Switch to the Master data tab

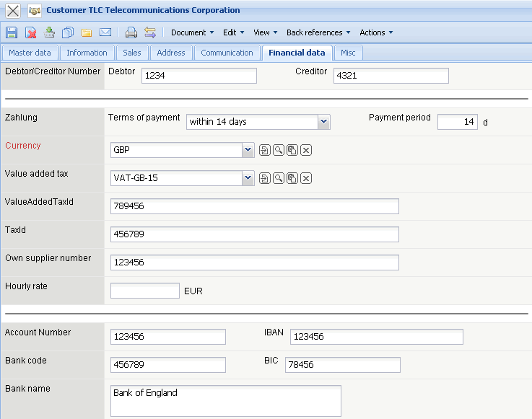click(x=30, y=53)
